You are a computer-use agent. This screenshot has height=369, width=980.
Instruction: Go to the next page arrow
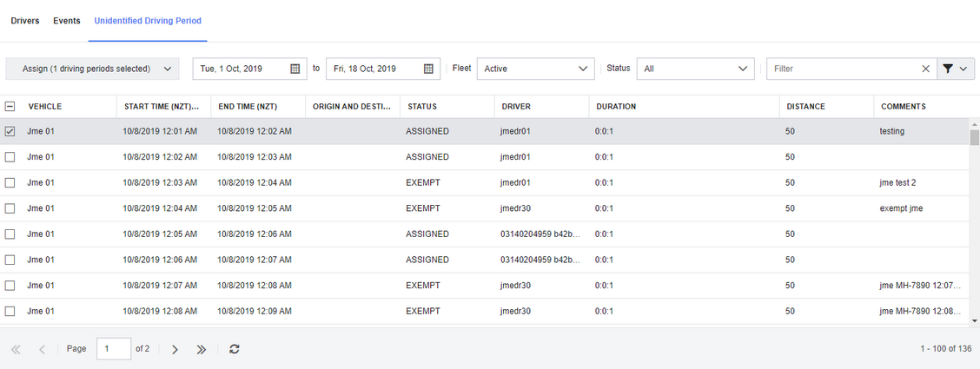[x=175, y=350]
